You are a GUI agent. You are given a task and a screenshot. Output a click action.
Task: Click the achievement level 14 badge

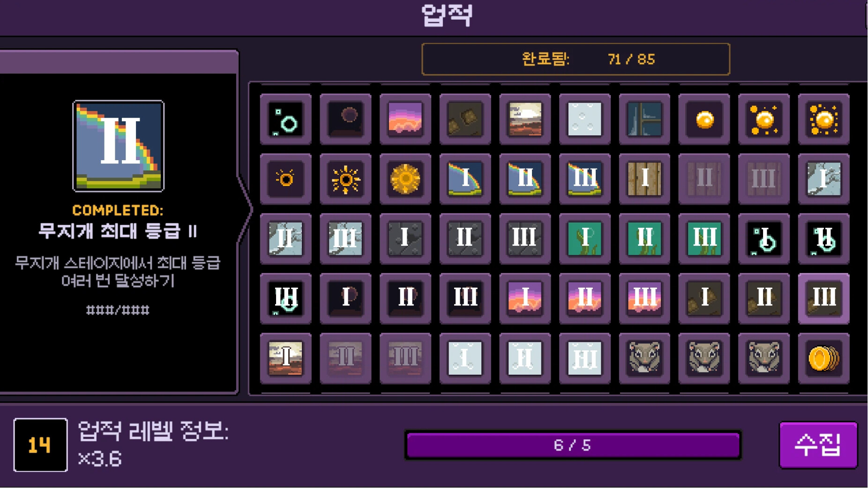[40, 445]
